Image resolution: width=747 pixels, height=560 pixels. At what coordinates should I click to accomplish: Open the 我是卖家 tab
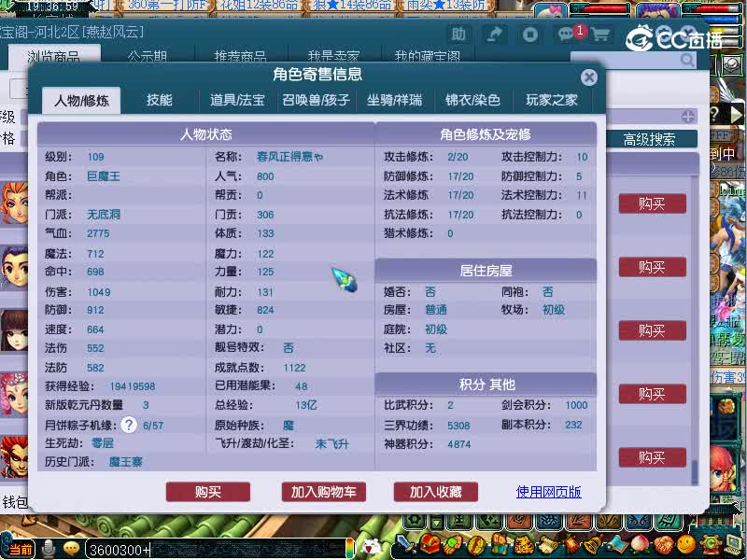(333, 56)
